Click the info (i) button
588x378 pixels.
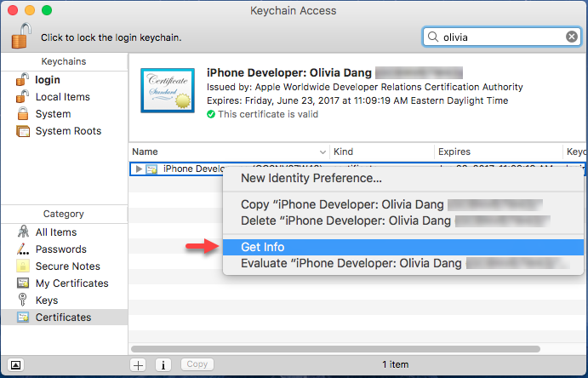pyautogui.click(x=163, y=364)
